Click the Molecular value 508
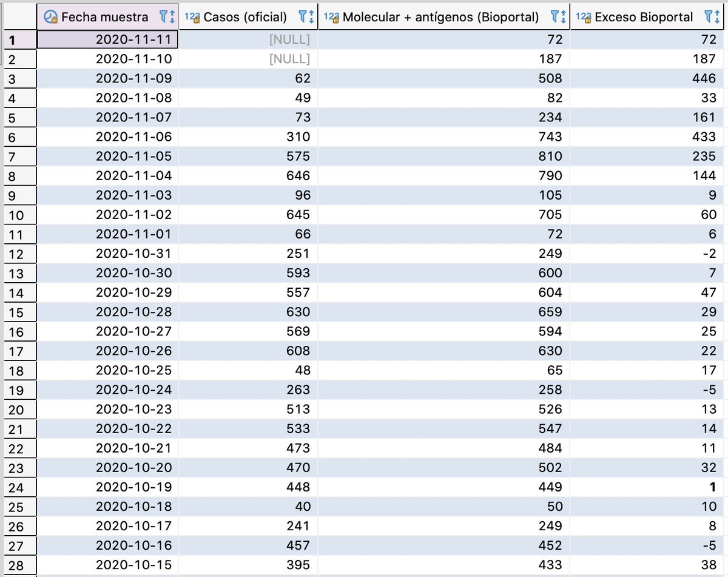 pos(444,78)
